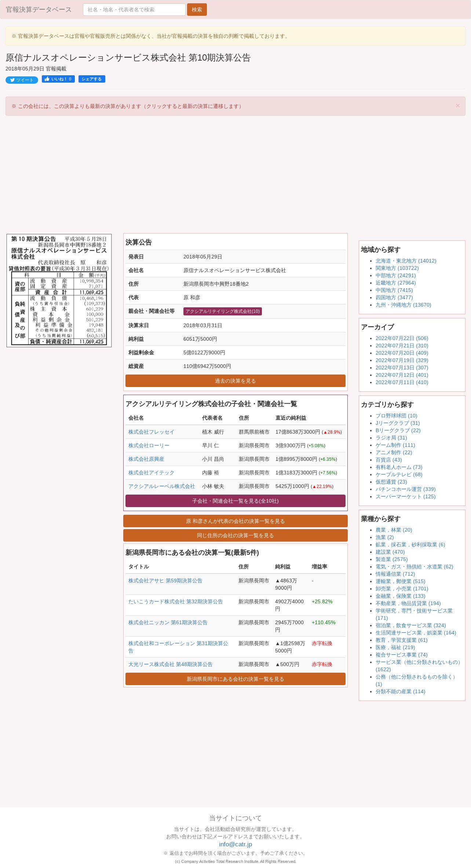Click 原 和彦さんが代表の会社の決算一覧を見る button
The width and height of the screenshot is (471, 868).
pos(235,521)
